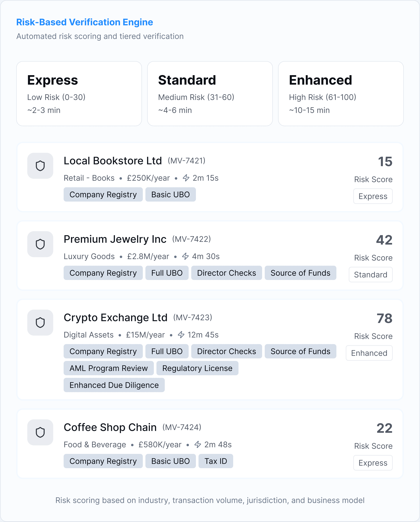Open the Crypto Exchange Ltd merchant title

[x=115, y=318]
